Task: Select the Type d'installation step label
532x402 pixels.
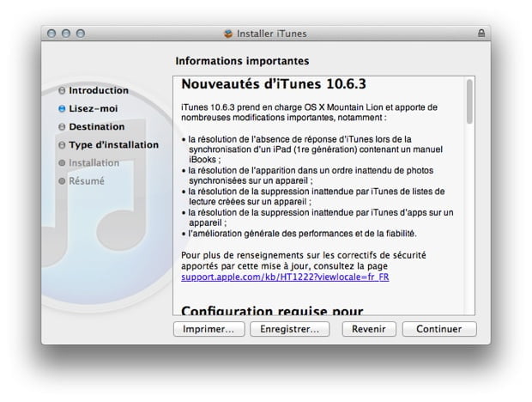Action: pyautogui.click(x=113, y=145)
